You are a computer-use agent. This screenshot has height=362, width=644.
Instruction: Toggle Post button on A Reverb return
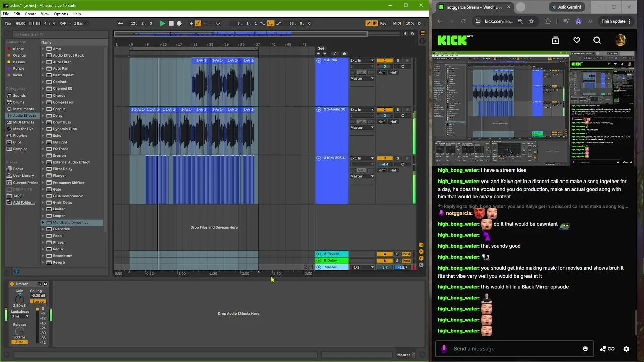[406, 254]
